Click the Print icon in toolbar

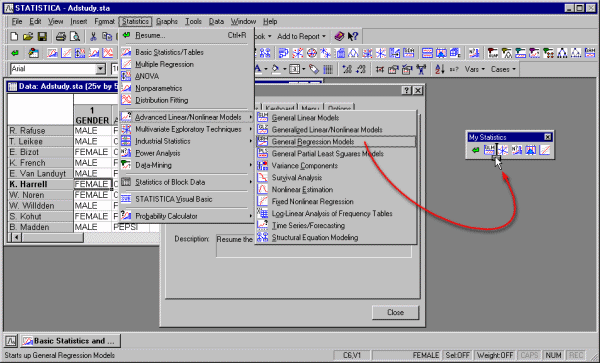(61, 36)
